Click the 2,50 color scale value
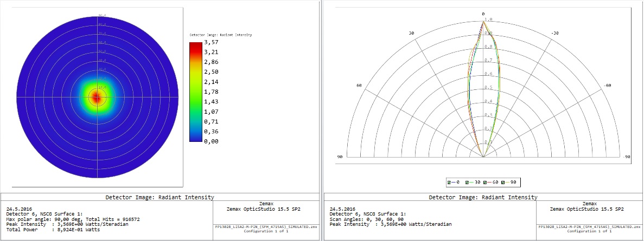644x241 pixels. [211, 71]
